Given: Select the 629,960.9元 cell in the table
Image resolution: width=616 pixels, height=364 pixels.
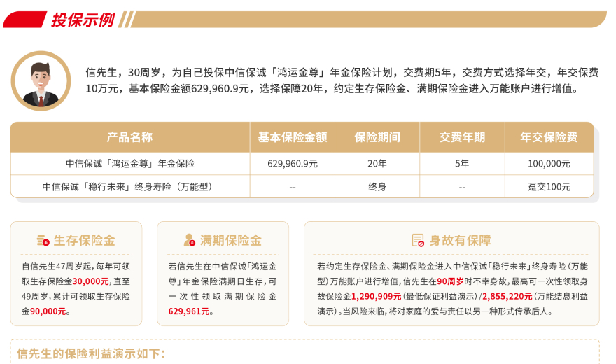Looking at the screenshot, I should (293, 163).
